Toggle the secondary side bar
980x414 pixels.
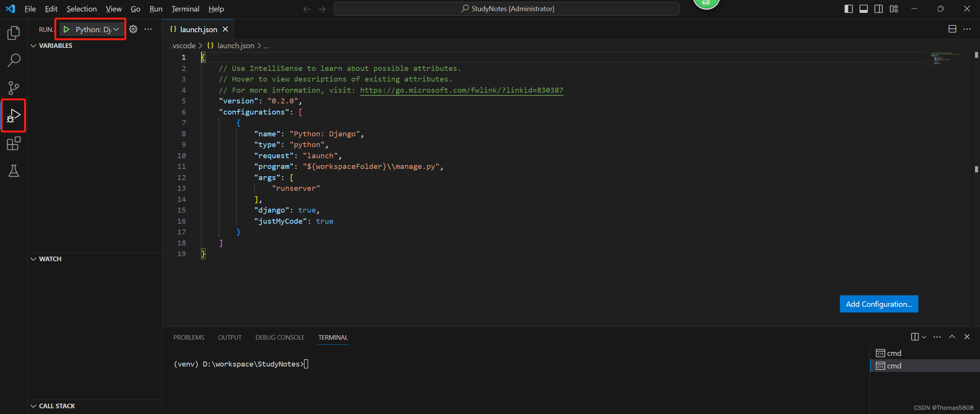click(879, 8)
